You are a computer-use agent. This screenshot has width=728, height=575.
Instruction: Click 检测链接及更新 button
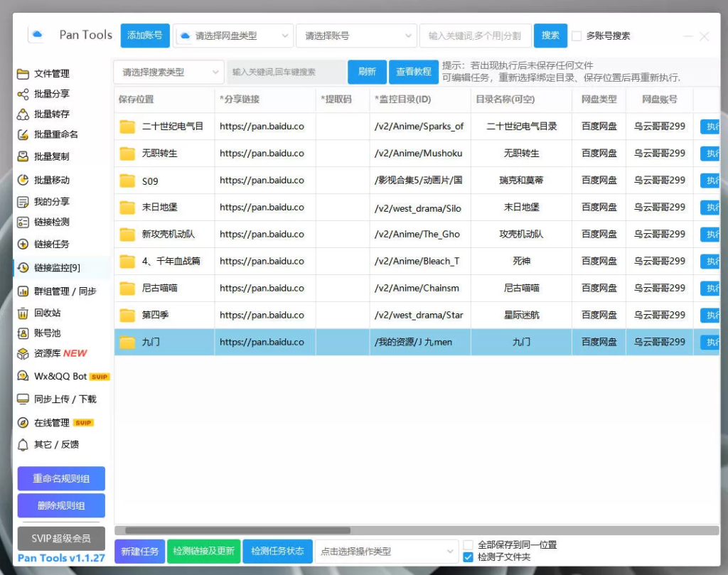click(204, 552)
